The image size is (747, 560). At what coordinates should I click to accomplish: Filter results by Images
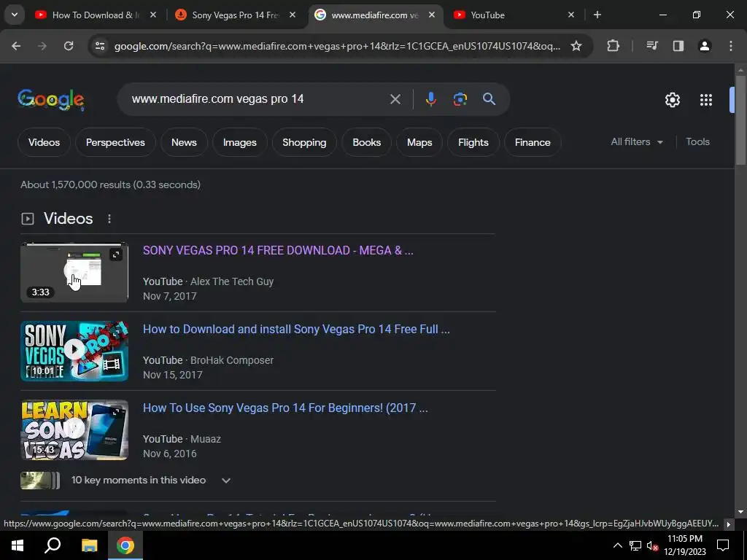pyautogui.click(x=239, y=142)
